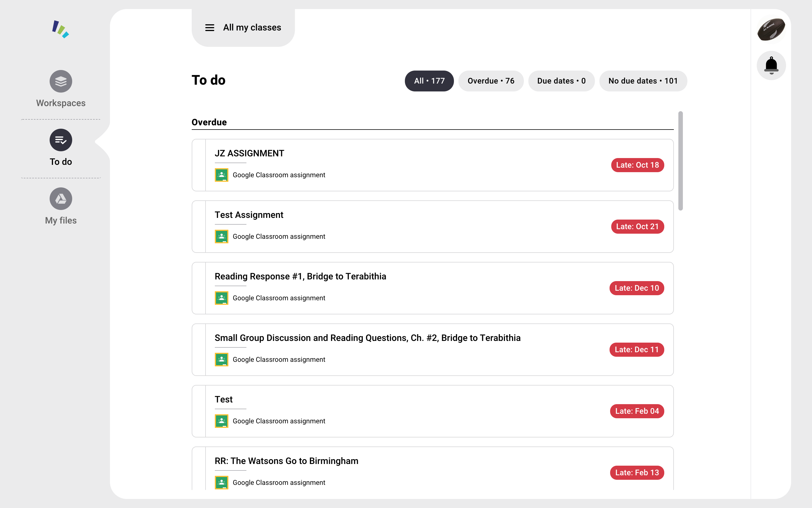Viewport: 812px width, 508px height.
Task: Click the Late: Oct 21 badge
Action: [x=637, y=226]
